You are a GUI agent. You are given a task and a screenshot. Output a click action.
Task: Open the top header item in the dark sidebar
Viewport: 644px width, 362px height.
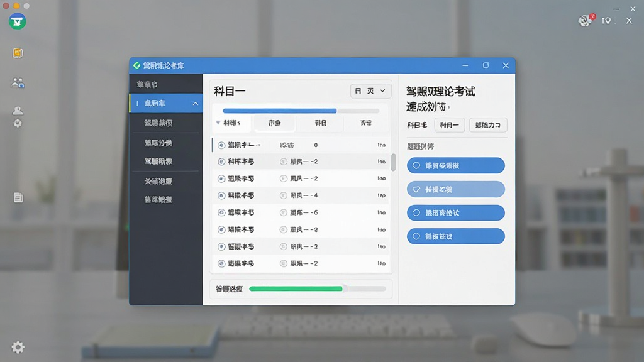pos(147,85)
